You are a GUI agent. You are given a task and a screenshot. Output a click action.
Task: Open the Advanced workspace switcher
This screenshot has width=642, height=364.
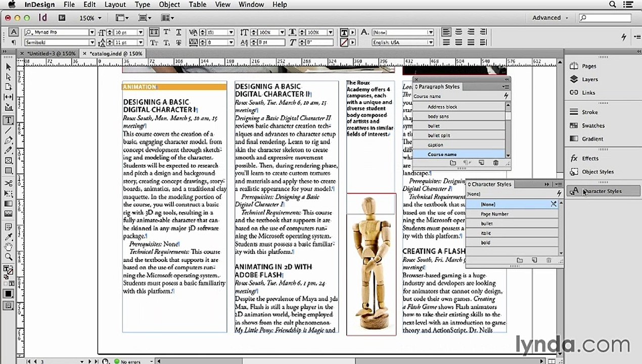click(x=550, y=18)
